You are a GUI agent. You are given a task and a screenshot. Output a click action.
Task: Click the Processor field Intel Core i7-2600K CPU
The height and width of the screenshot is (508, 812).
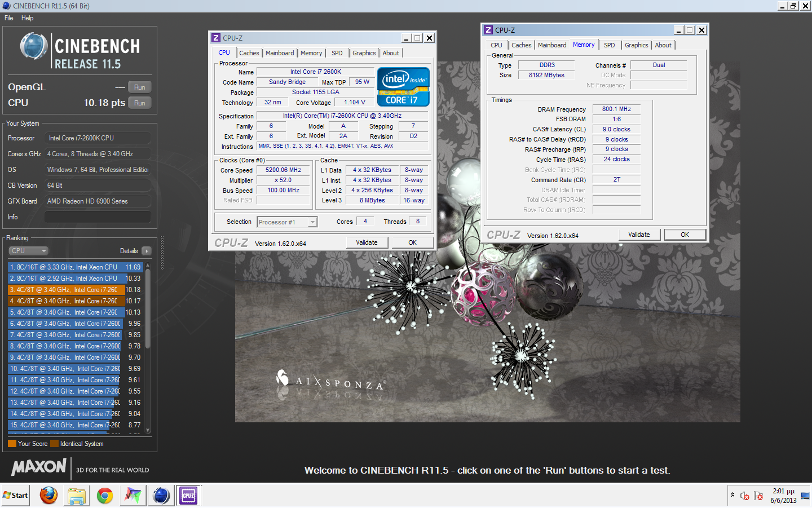98,138
